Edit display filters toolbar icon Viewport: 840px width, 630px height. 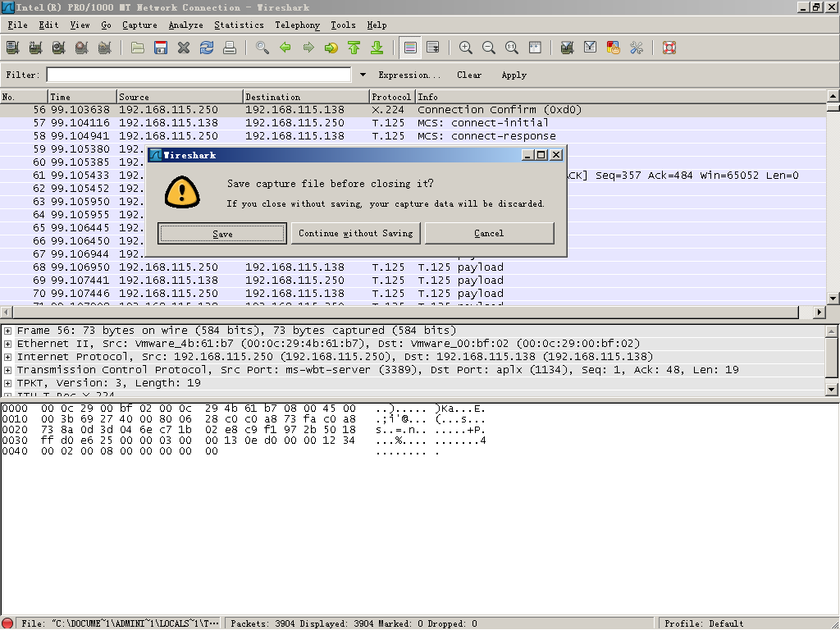click(591, 48)
